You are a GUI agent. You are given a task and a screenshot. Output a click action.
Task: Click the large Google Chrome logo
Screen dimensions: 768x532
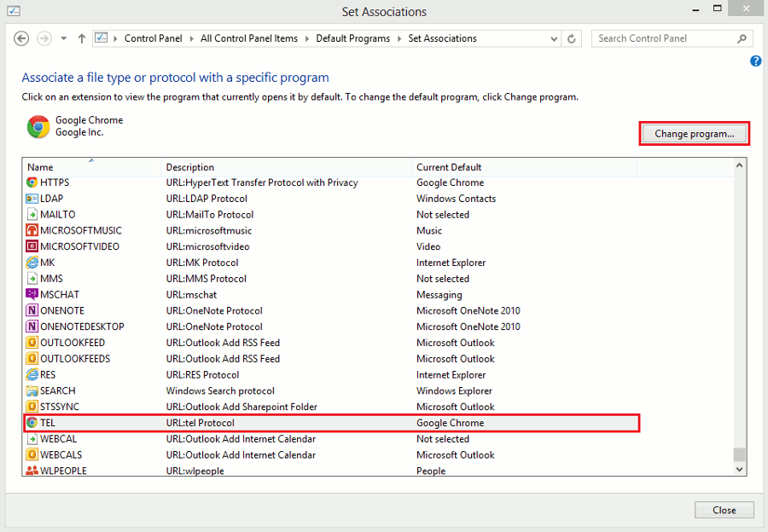(x=38, y=127)
